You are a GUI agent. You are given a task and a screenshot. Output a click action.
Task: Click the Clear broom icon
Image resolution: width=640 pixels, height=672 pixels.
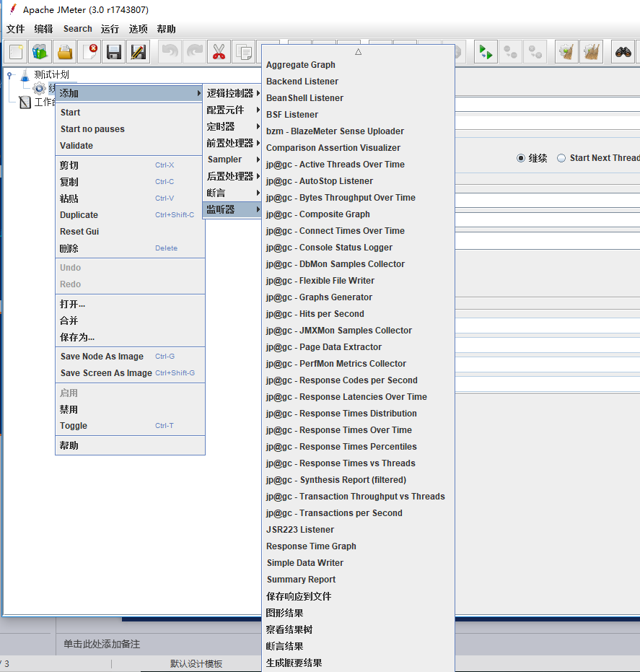(566, 52)
